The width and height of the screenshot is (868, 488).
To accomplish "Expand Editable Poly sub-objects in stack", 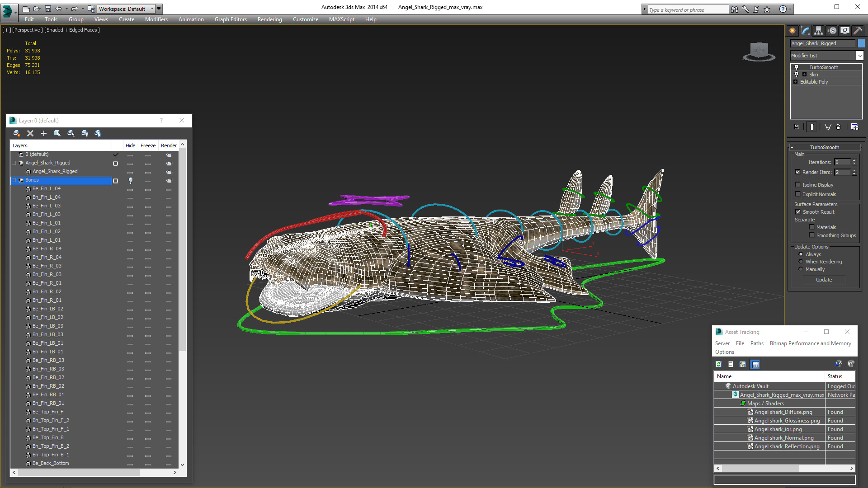I will point(795,82).
